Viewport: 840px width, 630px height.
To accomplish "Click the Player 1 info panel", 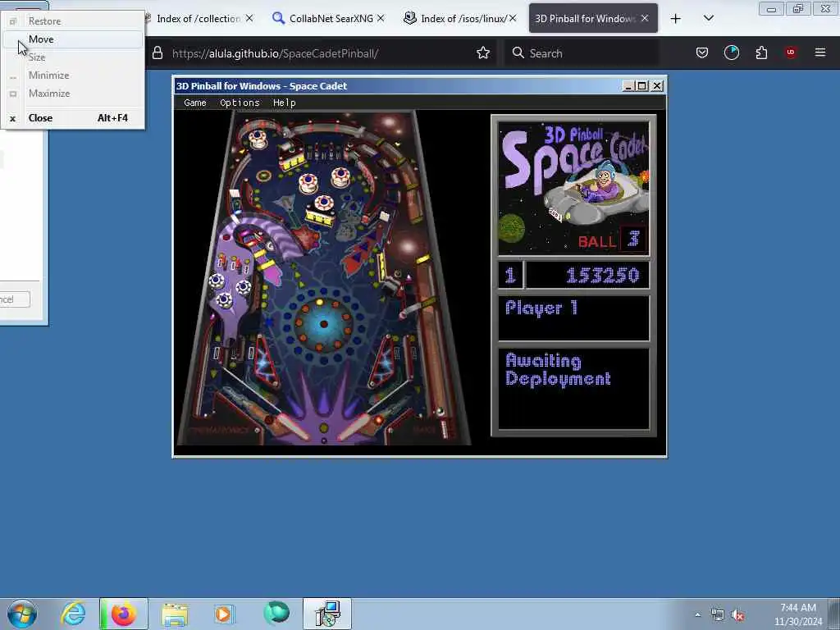I will point(573,318).
